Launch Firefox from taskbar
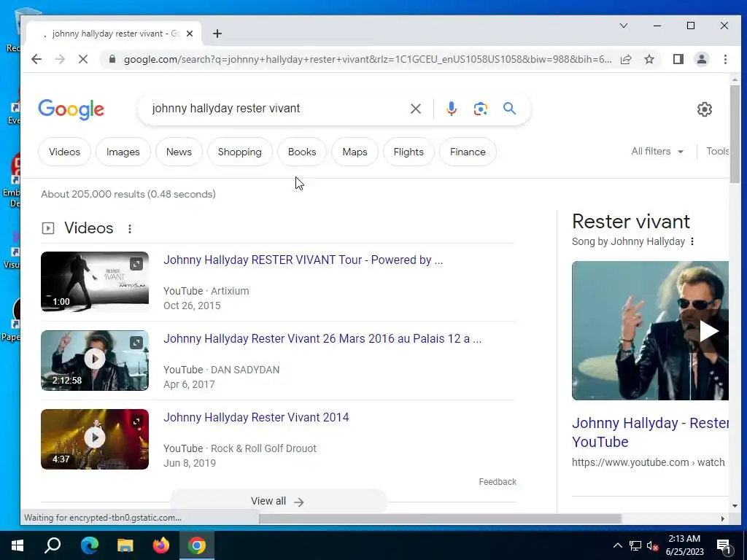747x560 pixels. coord(160,545)
